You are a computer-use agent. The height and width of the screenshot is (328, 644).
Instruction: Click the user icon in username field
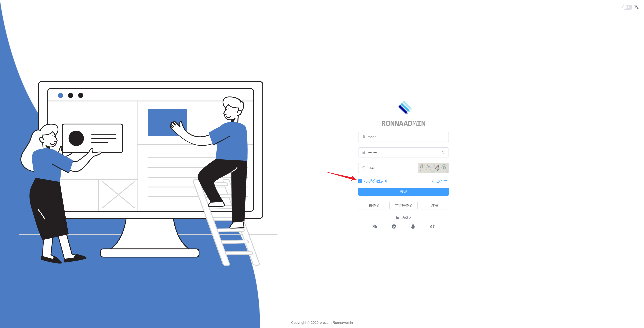[364, 137]
